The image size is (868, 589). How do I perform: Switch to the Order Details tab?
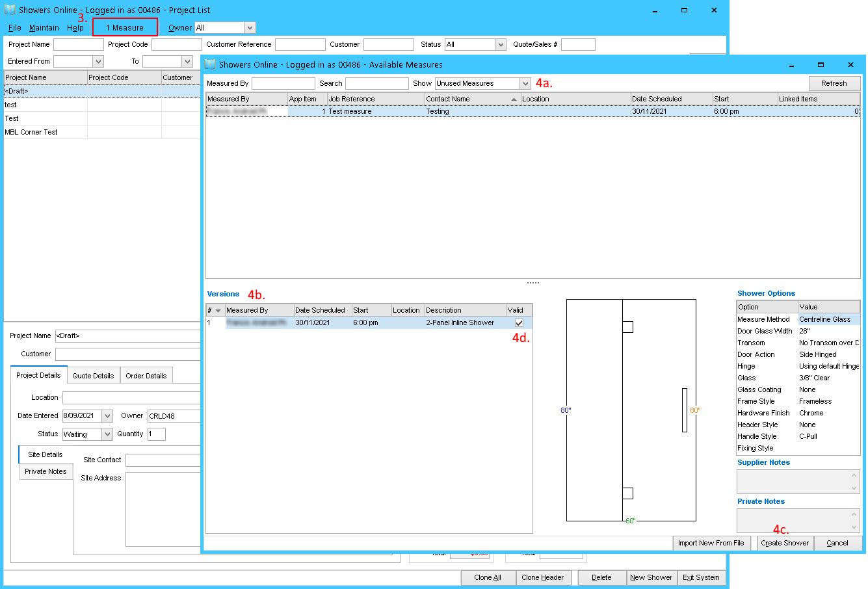146,376
